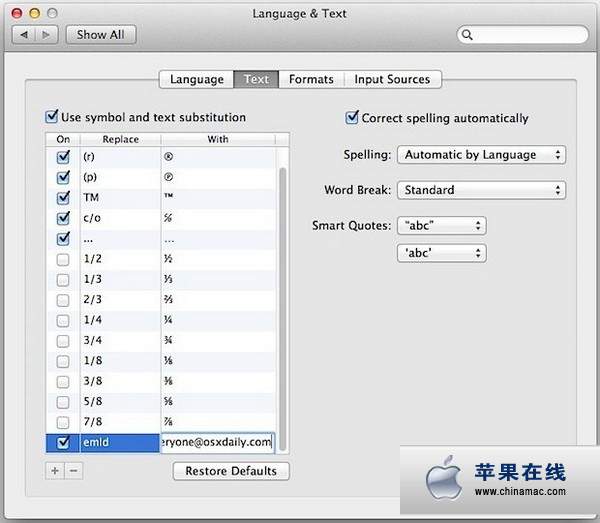This screenshot has width=600, height=523.
Task: Click the back navigation arrow
Action: coord(24,35)
